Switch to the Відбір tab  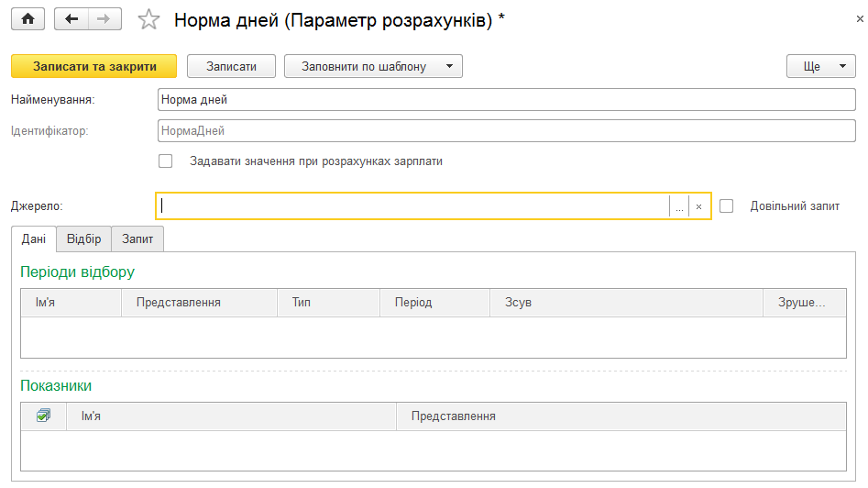[84, 238]
